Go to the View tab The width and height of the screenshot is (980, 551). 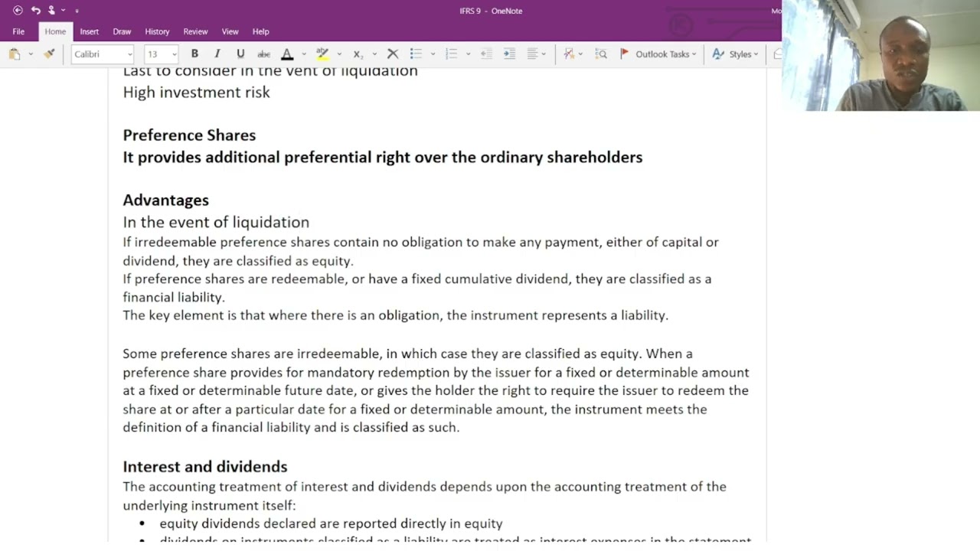tap(230, 31)
